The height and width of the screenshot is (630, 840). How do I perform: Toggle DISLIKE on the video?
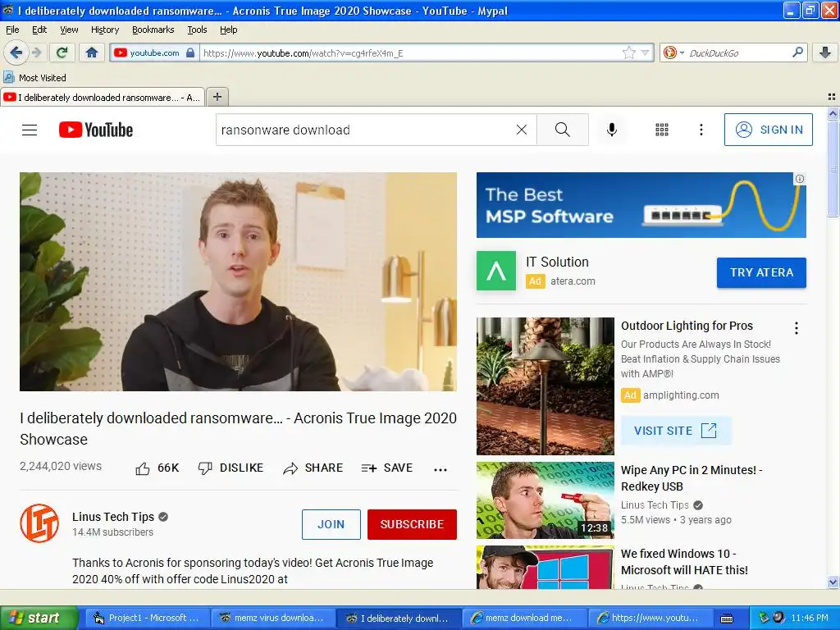point(231,468)
